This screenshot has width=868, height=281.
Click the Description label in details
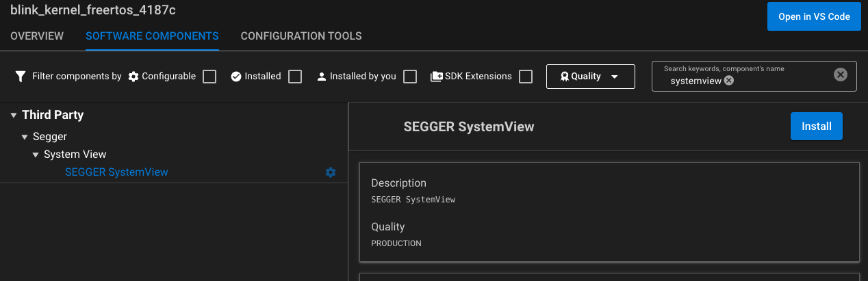(x=398, y=183)
